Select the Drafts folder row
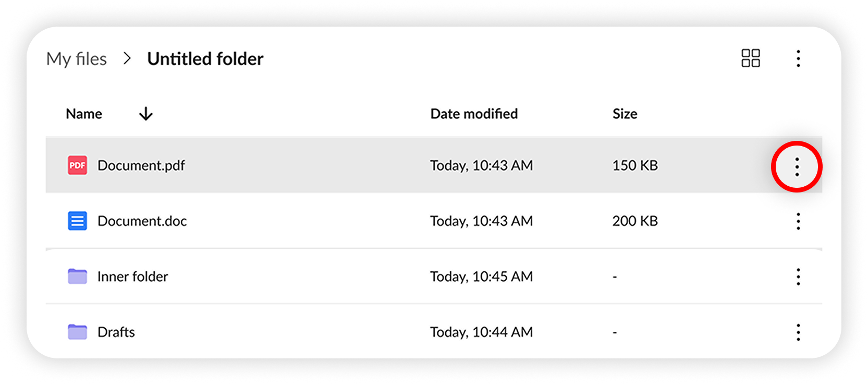Viewport: 868px width, 385px height. click(x=313, y=332)
